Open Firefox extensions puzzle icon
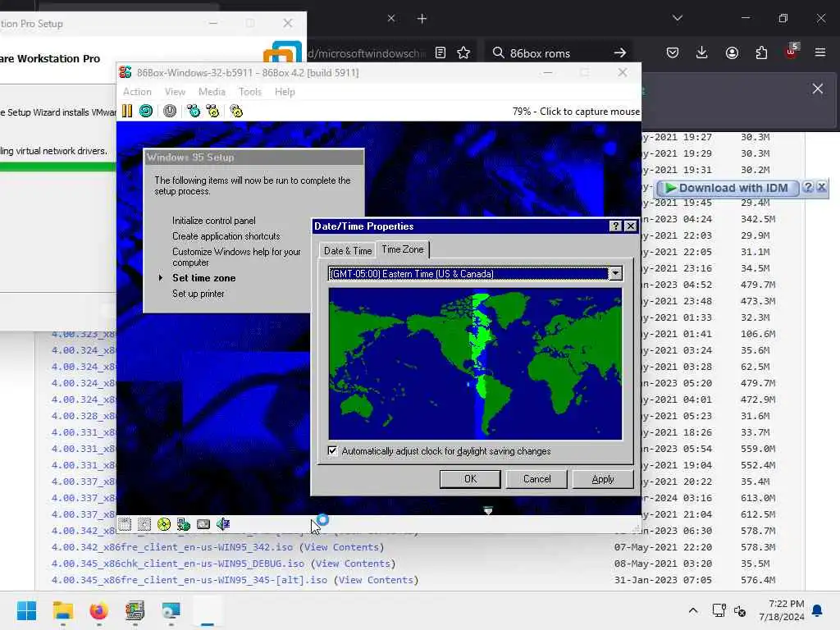The image size is (840, 630). [x=761, y=52]
